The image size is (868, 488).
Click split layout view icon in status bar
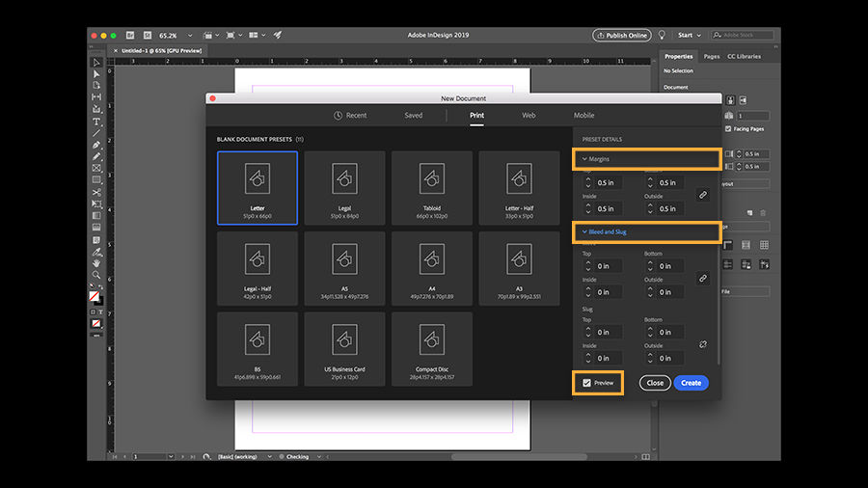(x=645, y=457)
